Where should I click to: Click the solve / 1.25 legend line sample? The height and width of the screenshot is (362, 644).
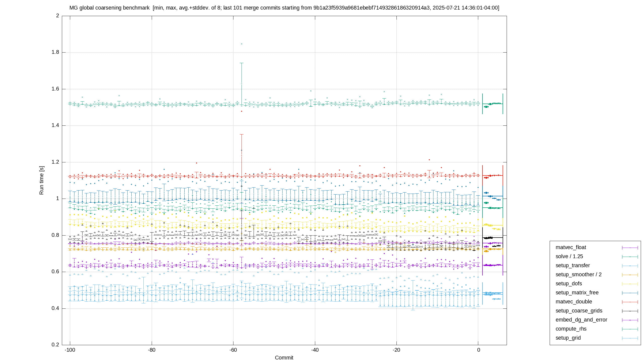630,257
